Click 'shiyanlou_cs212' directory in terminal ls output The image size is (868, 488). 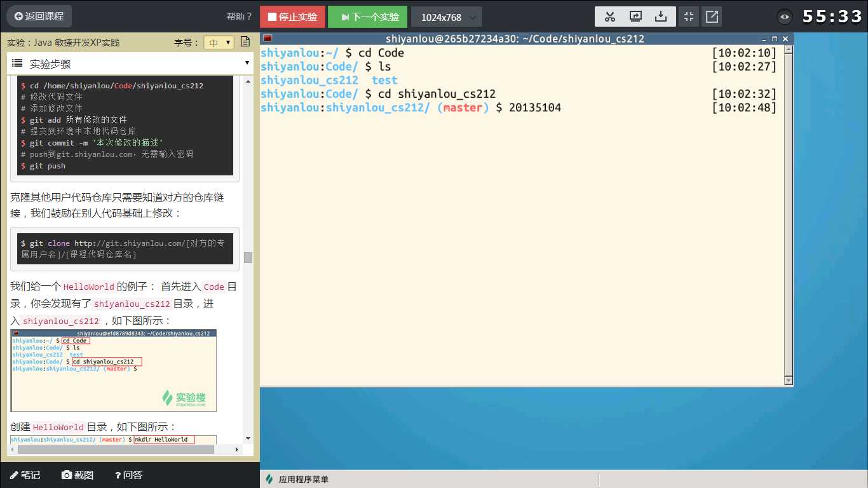309,80
